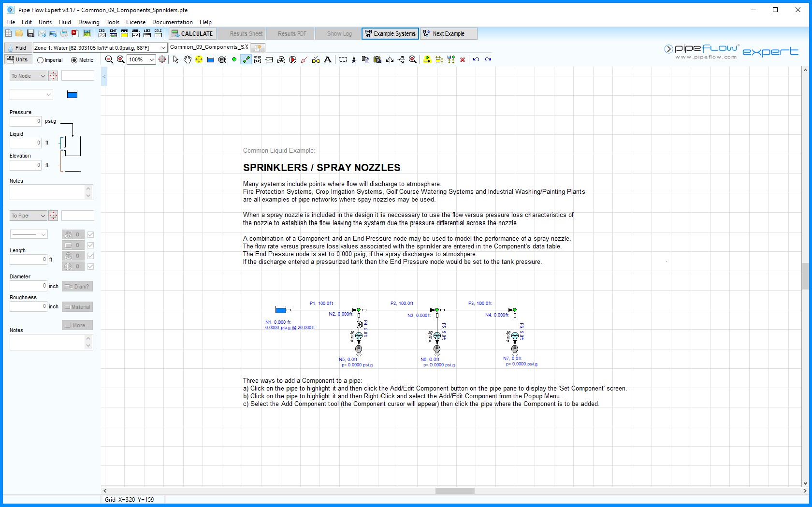Click the red X delete icon
This screenshot has height=507, width=812.
[463, 59]
